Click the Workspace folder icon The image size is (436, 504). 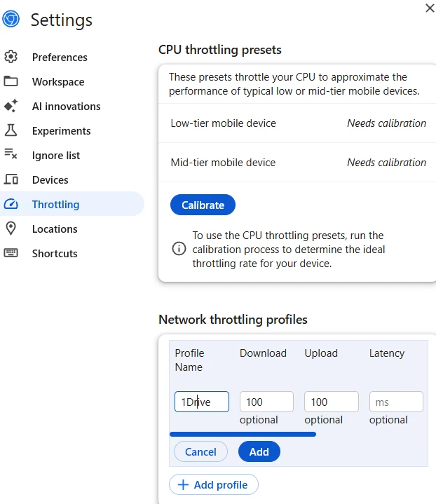pos(11,81)
